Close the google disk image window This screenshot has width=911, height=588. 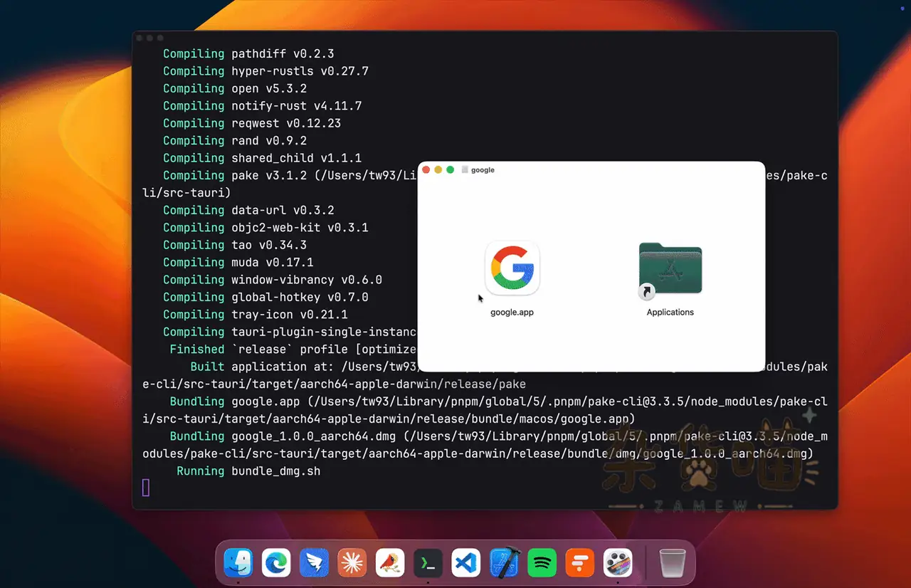tap(426, 170)
